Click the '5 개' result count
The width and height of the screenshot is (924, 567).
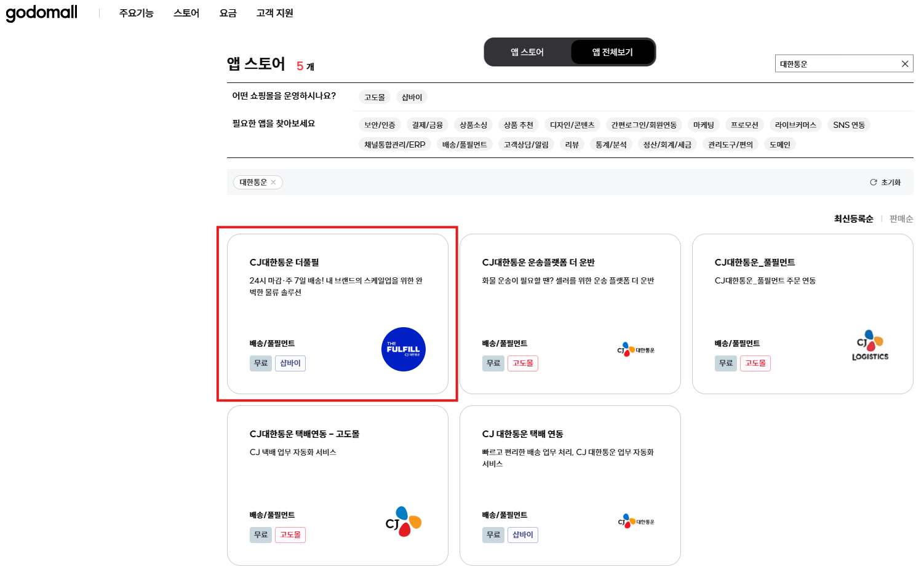(305, 66)
